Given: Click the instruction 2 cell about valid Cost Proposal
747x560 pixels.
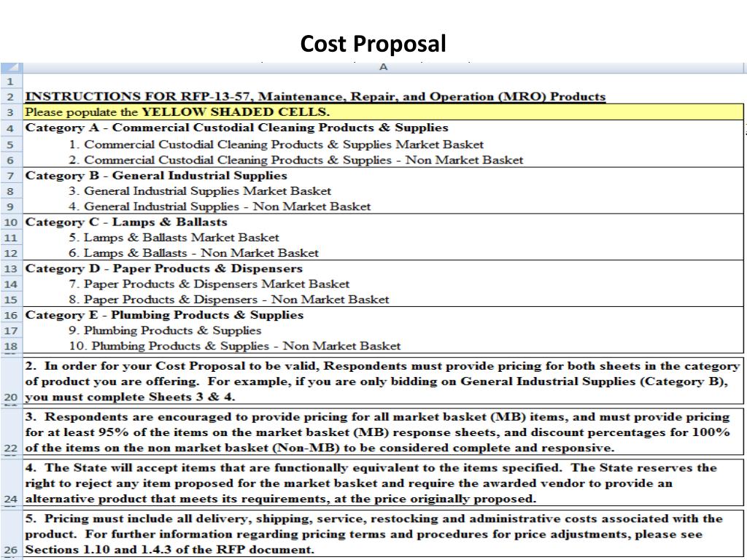Looking at the screenshot, I should [x=383, y=381].
